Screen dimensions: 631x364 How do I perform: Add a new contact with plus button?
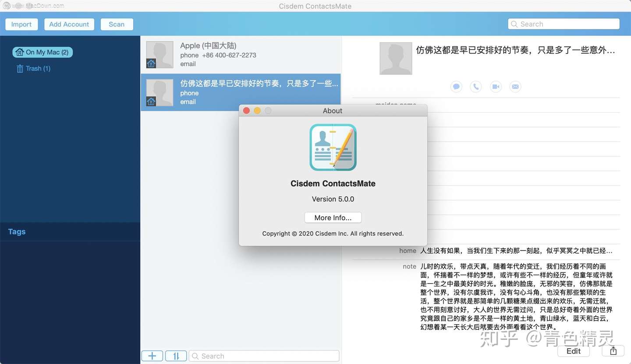(x=152, y=356)
